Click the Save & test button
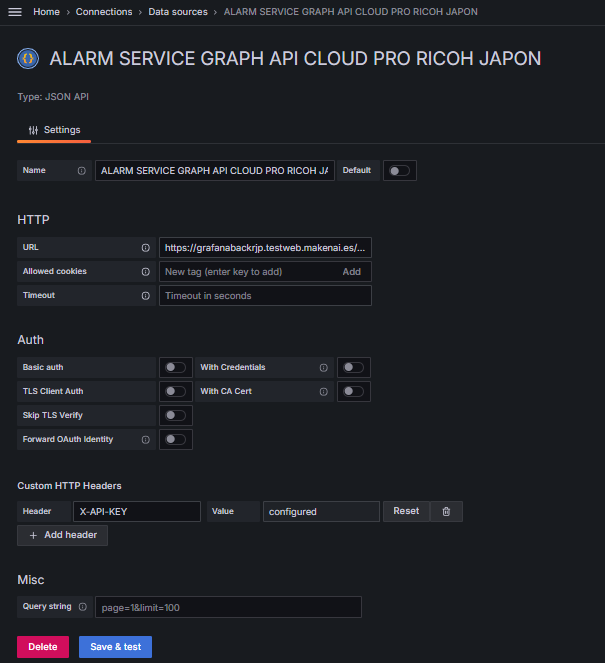The image size is (605, 663). click(x=115, y=647)
